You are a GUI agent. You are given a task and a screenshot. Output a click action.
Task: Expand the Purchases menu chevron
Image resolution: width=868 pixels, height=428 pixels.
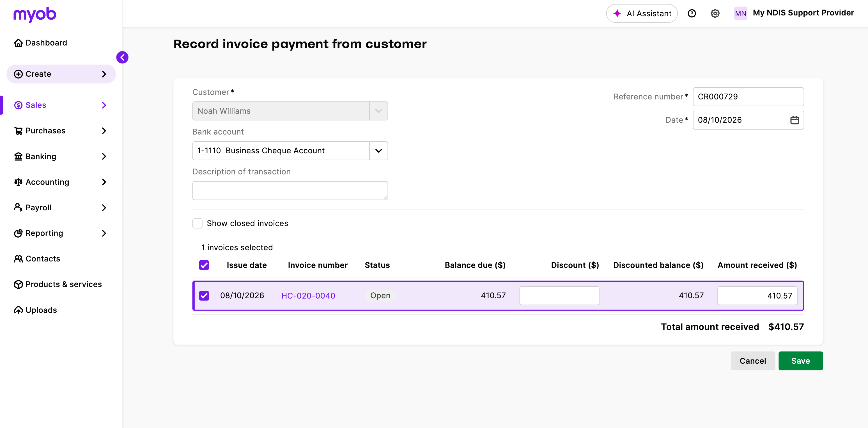[x=104, y=131]
